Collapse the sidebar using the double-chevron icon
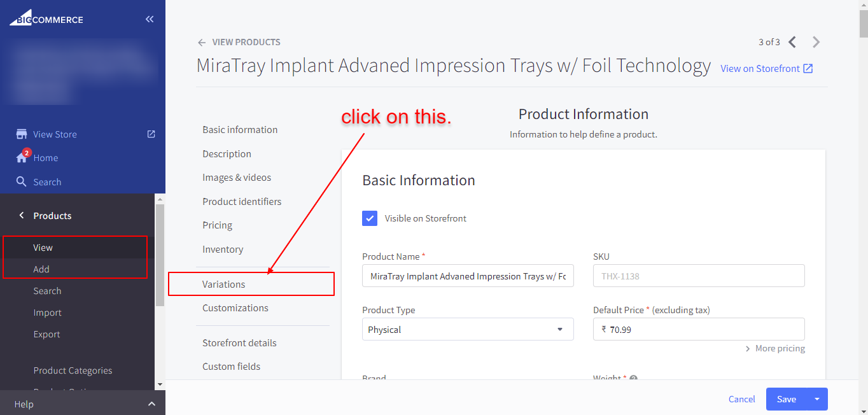This screenshot has height=415, width=868. click(150, 18)
